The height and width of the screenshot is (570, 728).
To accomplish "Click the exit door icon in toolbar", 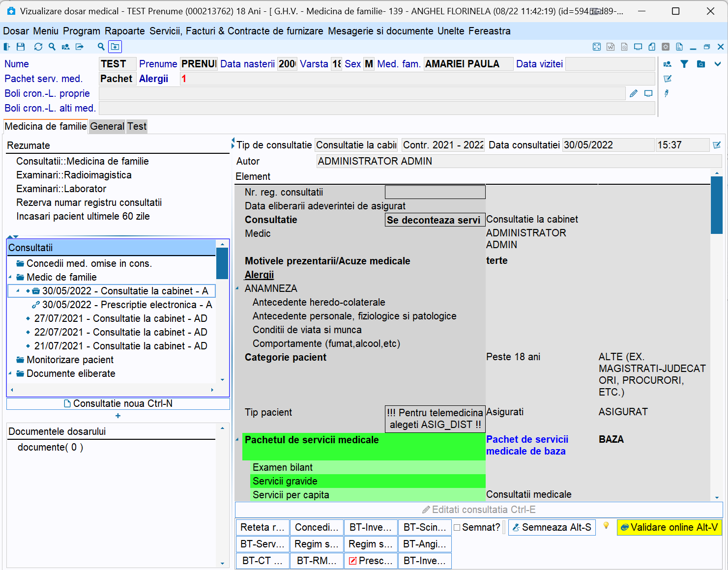I will [x=7, y=47].
